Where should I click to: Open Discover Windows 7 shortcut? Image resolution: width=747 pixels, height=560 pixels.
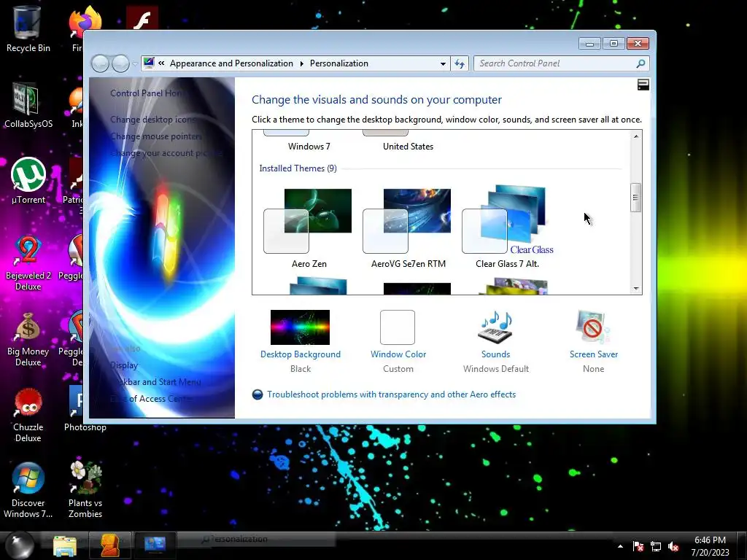click(28, 491)
